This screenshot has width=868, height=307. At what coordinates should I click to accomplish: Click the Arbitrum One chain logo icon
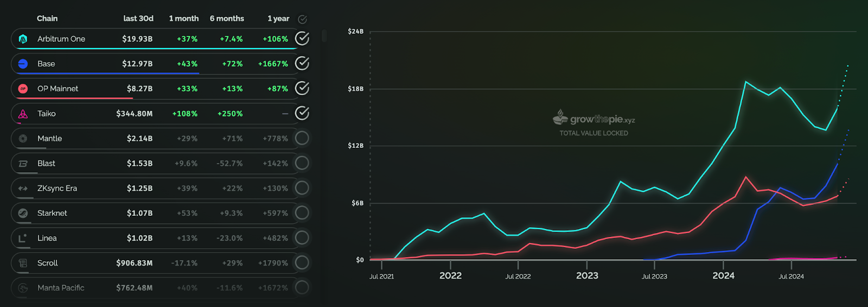pyautogui.click(x=23, y=39)
